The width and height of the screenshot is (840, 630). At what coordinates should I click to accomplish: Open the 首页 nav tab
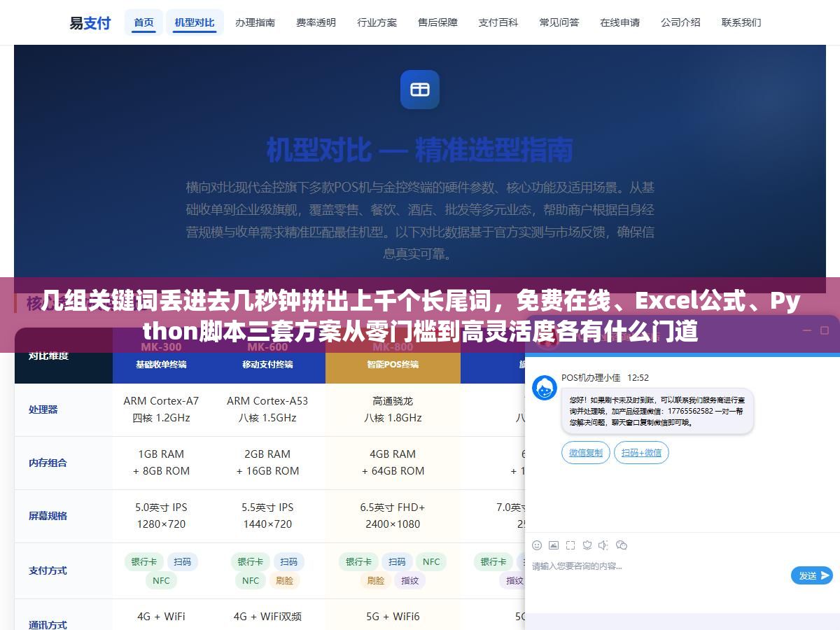click(x=144, y=22)
